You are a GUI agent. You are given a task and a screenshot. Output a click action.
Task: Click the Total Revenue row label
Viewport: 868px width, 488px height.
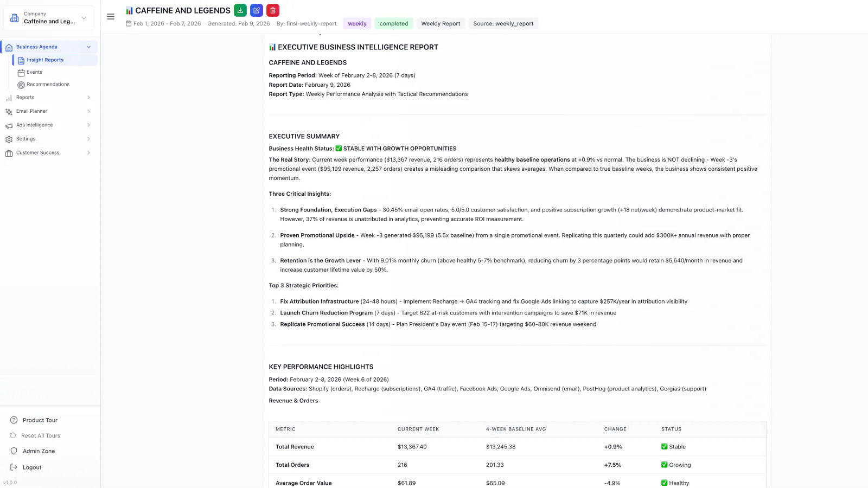pos(295,447)
